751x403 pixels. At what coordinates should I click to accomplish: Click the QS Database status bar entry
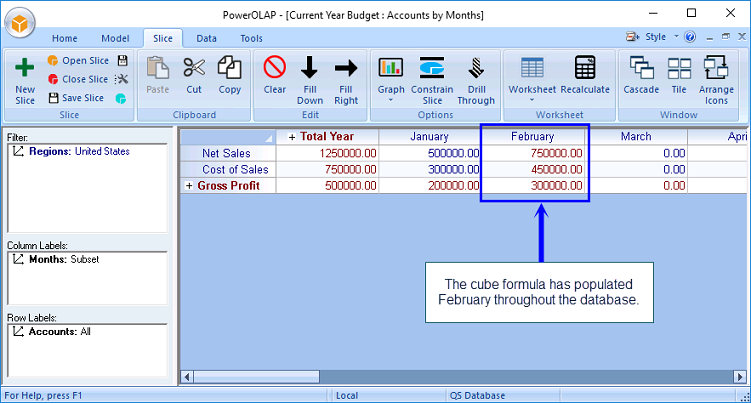[478, 396]
